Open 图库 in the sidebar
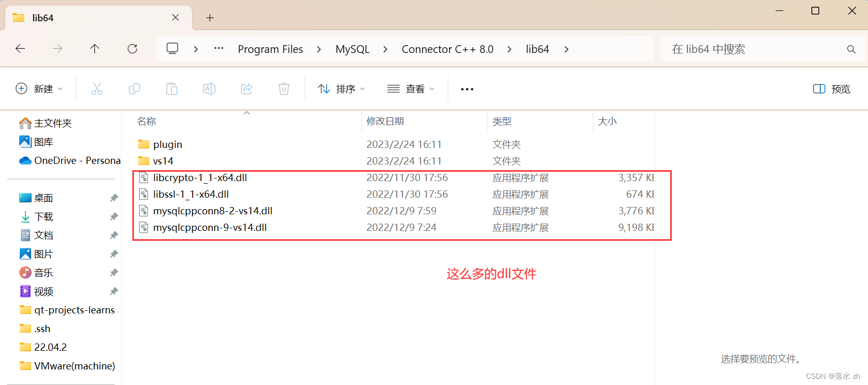The height and width of the screenshot is (385, 868). 36,142
